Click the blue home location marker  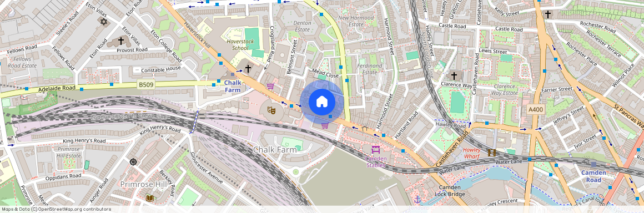pyautogui.click(x=322, y=102)
